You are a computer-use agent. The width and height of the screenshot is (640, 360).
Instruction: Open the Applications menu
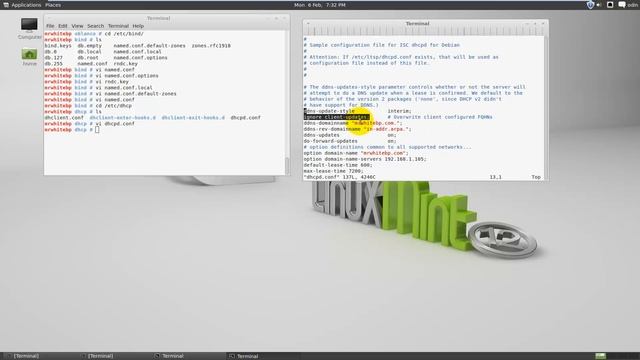click(x=26, y=5)
